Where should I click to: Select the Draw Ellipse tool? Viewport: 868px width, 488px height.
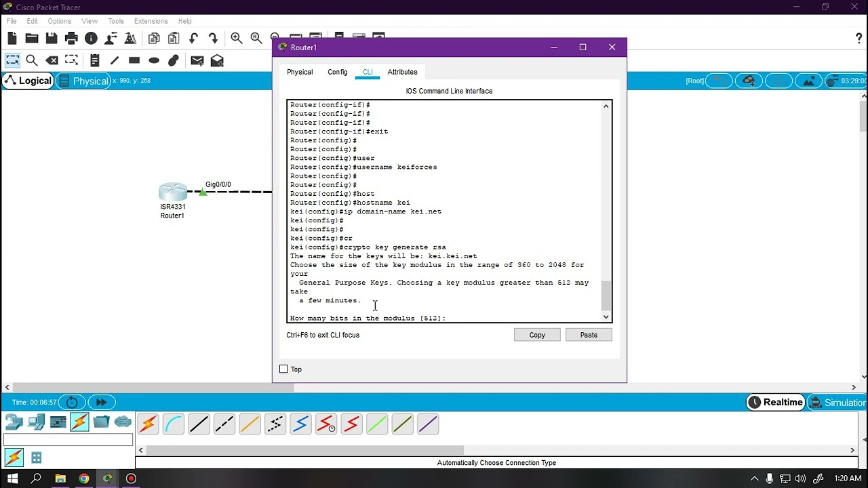click(x=154, y=61)
